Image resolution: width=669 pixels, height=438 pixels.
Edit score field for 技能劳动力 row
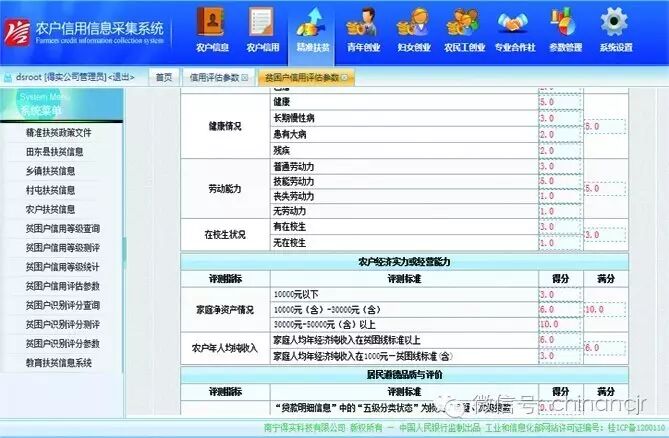coord(560,181)
